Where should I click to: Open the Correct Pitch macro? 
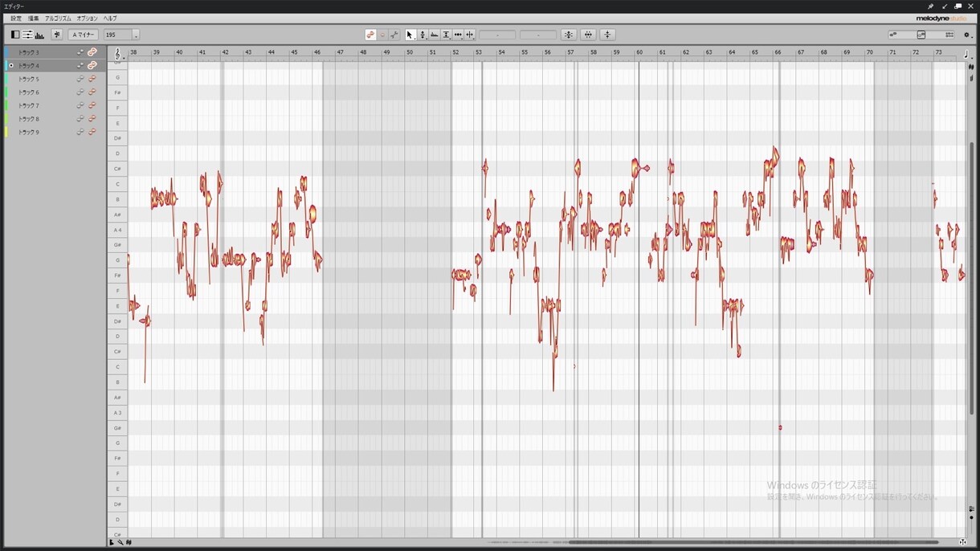569,35
